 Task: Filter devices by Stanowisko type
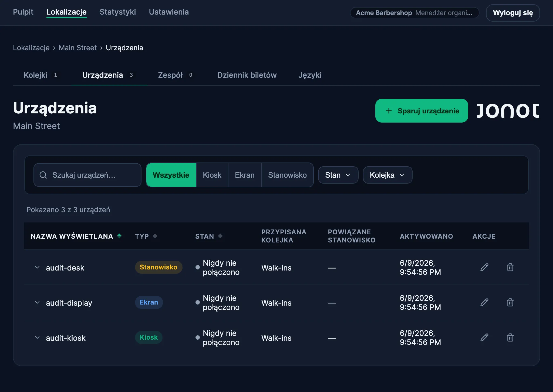pyautogui.click(x=287, y=175)
